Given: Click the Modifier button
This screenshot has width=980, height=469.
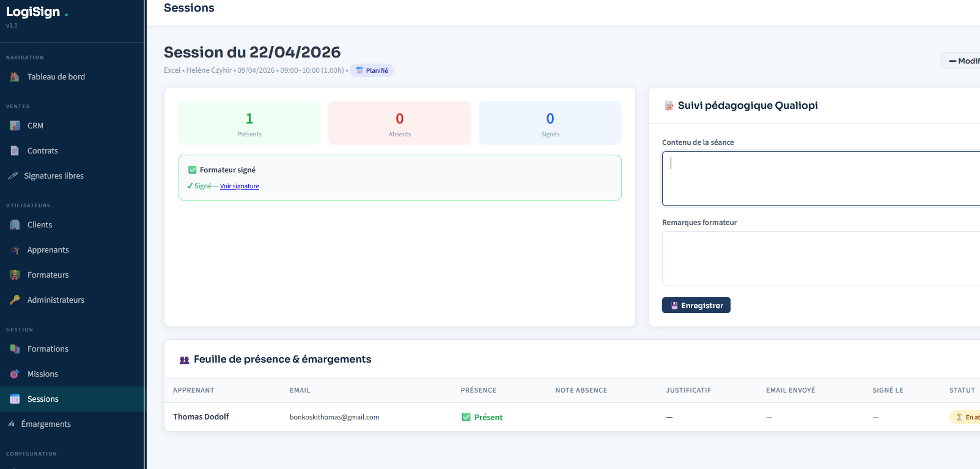Looking at the screenshot, I should (x=963, y=61).
